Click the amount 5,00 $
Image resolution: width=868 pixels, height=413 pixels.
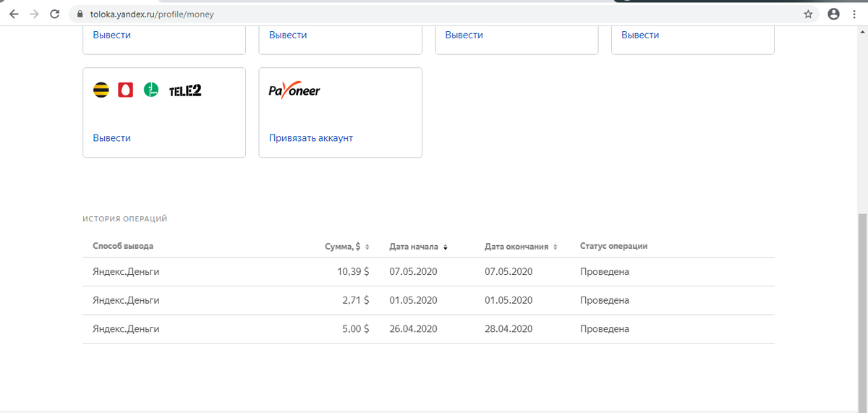tap(356, 328)
